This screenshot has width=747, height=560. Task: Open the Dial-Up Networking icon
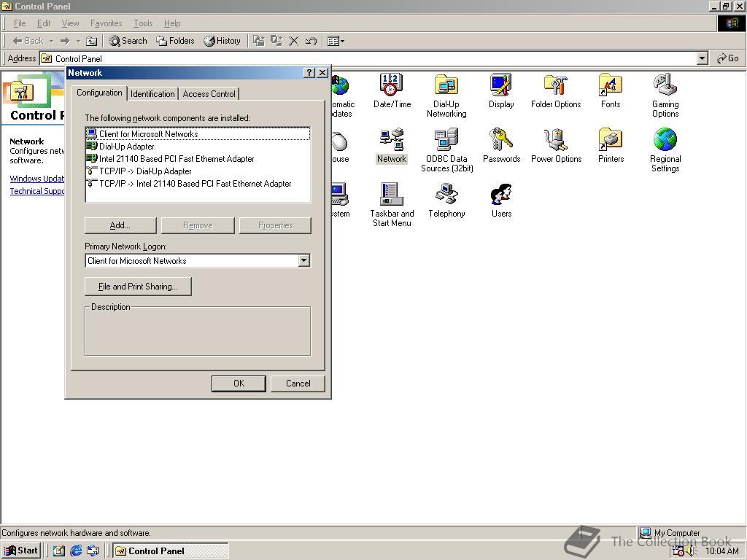pos(446,96)
